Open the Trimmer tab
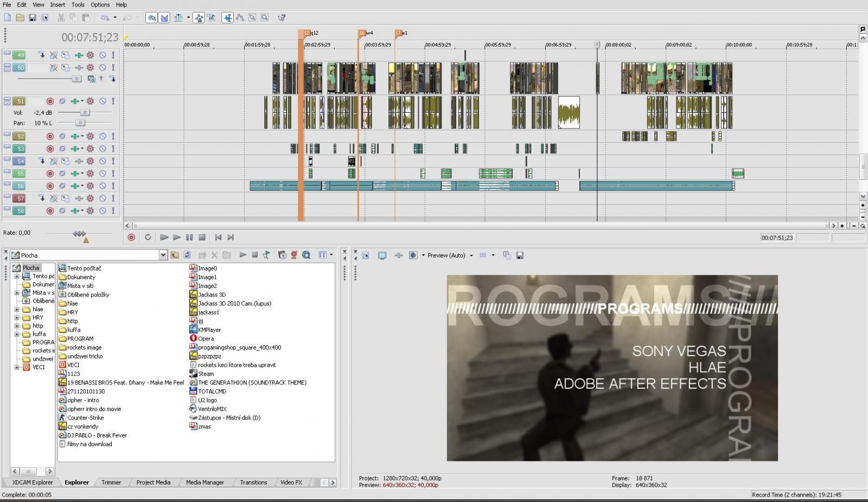The height and width of the screenshot is (502, 868). (x=111, y=482)
